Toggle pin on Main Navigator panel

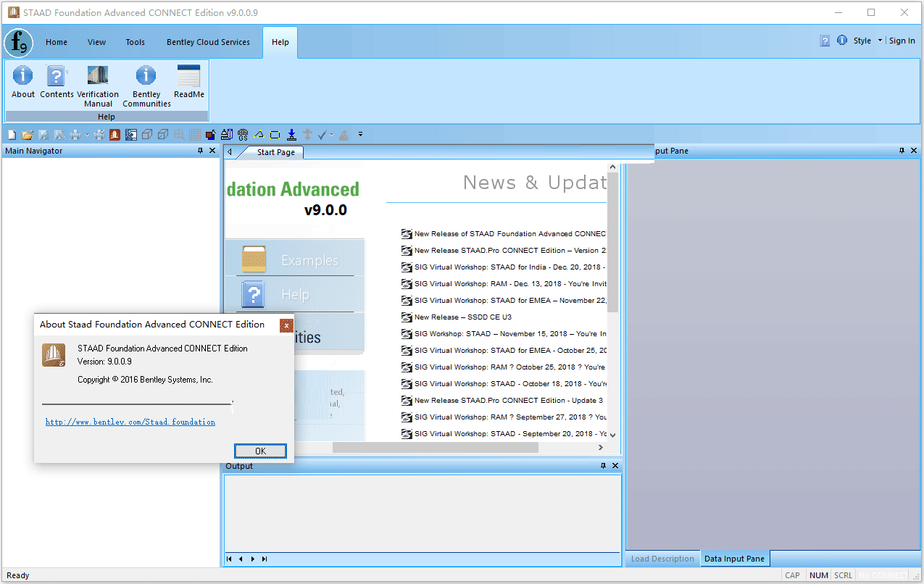pyautogui.click(x=201, y=151)
